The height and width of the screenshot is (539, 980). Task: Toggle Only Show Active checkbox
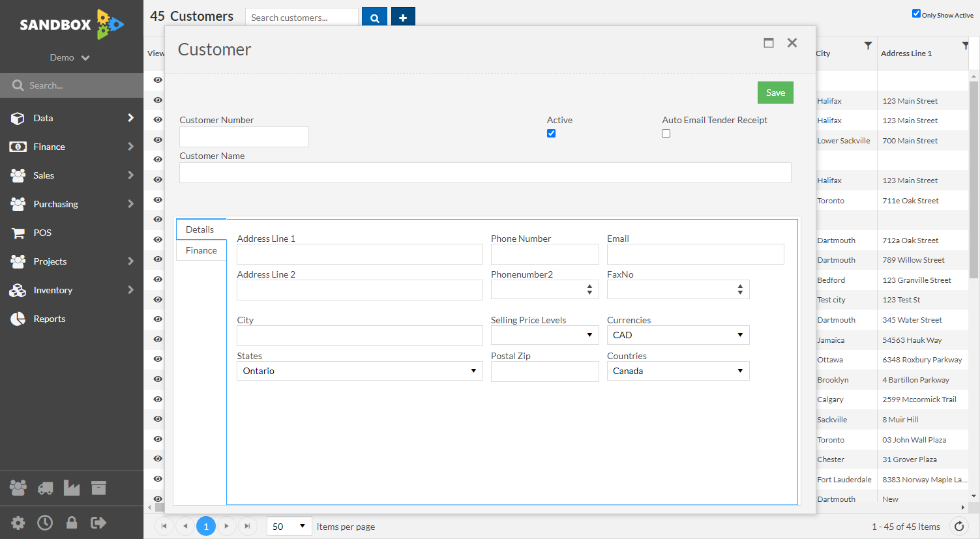[916, 14]
